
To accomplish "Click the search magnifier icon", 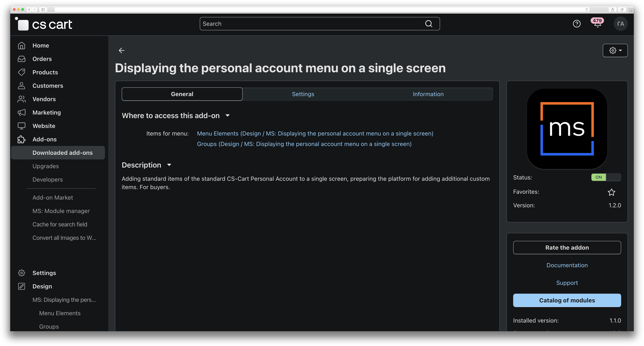I will [x=429, y=24].
